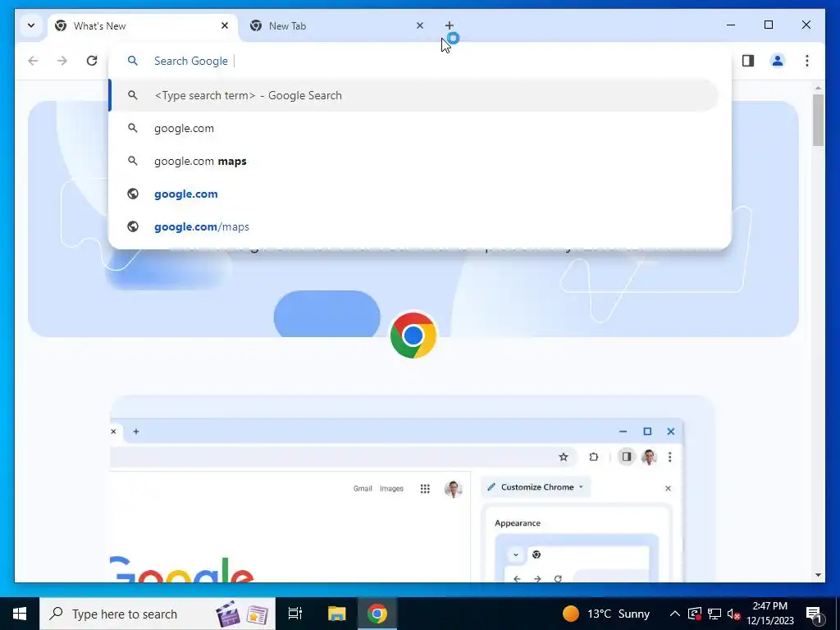
Task: Open the google.com/maps URL suggestion
Action: pos(413,226)
